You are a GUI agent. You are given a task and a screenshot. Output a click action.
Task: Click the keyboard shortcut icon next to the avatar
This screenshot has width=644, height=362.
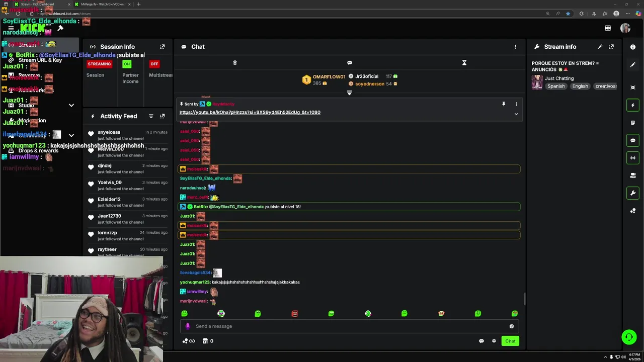click(608, 28)
